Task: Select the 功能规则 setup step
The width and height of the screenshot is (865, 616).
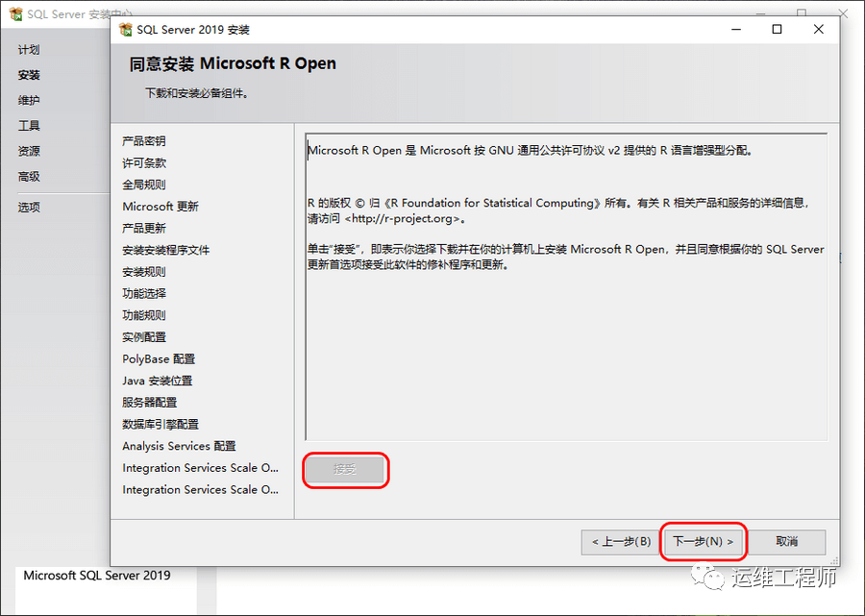Action: tap(144, 315)
